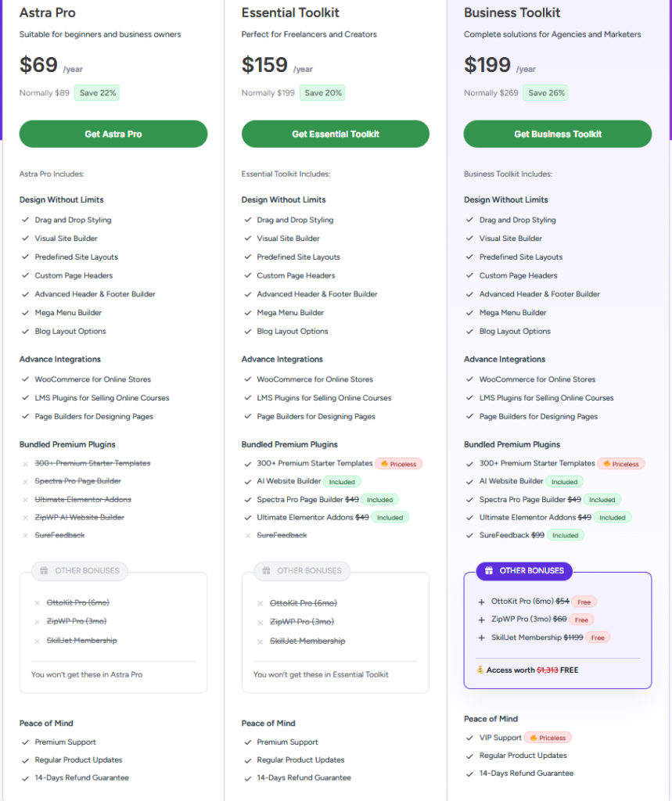Click the Save 26% badge
The width and height of the screenshot is (672, 801).
[x=546, y=93]
